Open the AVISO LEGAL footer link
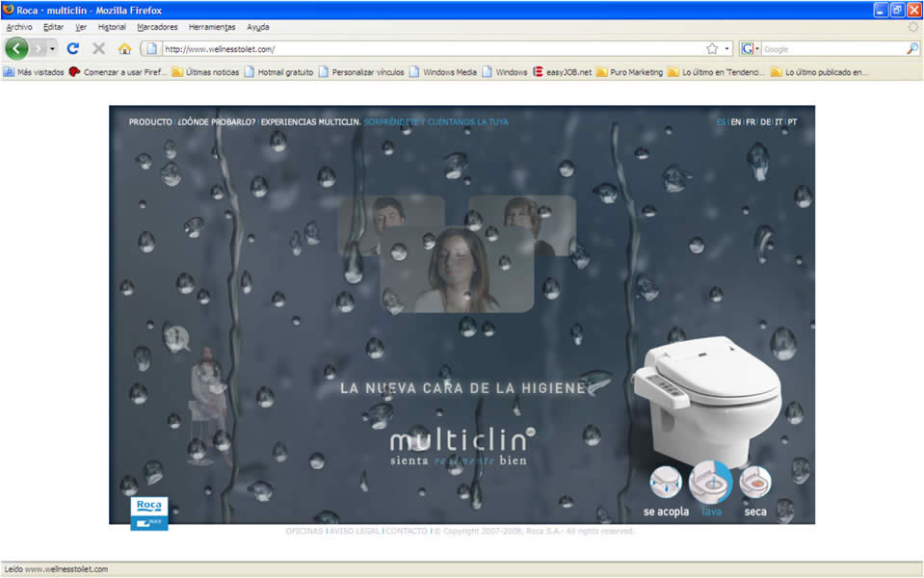Viewport: 924px width, 578px height. point(355,531)
